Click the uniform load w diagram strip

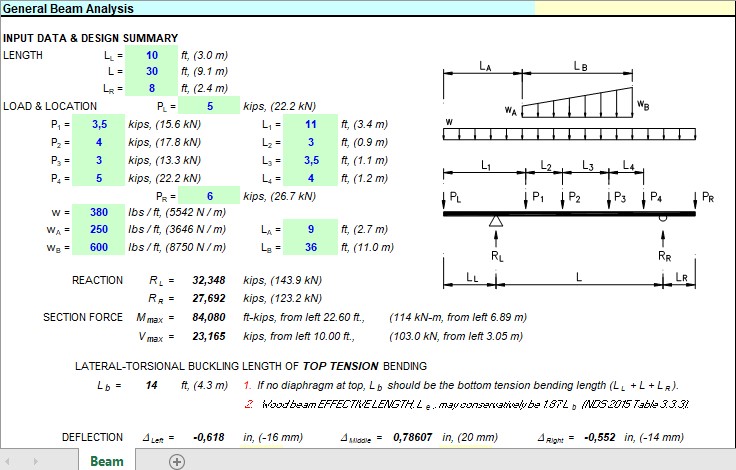tap(569, 134)
